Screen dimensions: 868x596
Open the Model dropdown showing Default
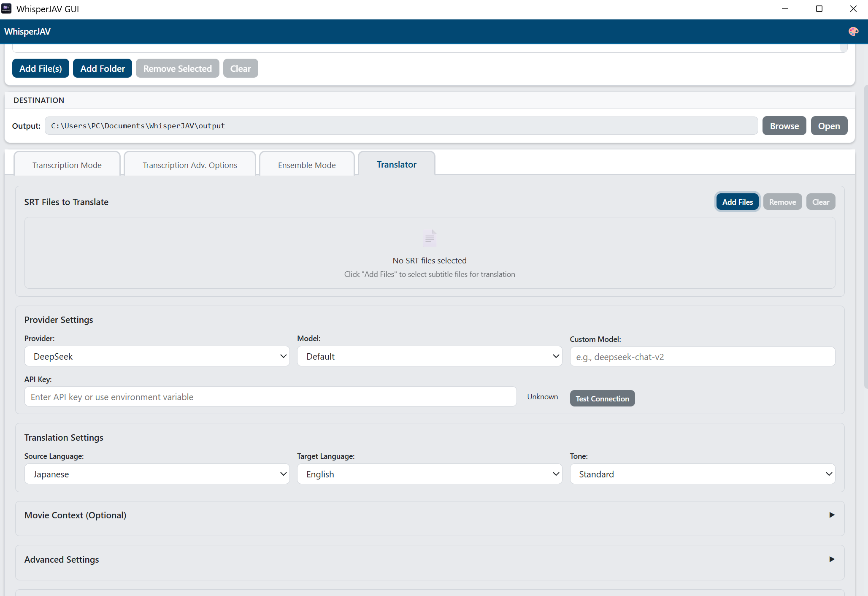(x=429, y=356)
